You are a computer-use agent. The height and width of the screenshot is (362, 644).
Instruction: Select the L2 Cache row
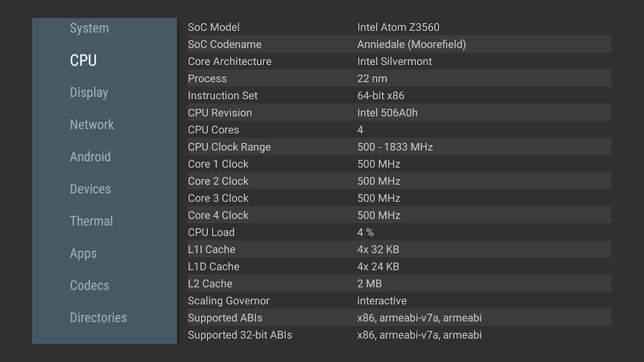[x=398, y=284]
